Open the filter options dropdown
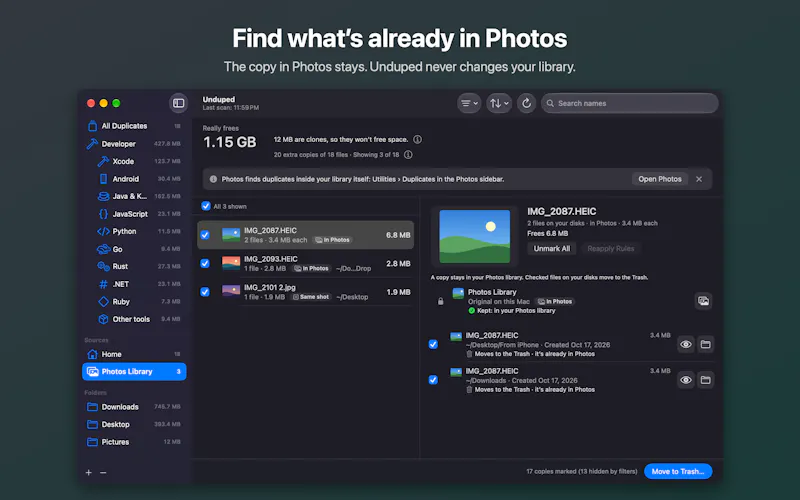This screenshot has height=500, width=800. pos(469,103)
